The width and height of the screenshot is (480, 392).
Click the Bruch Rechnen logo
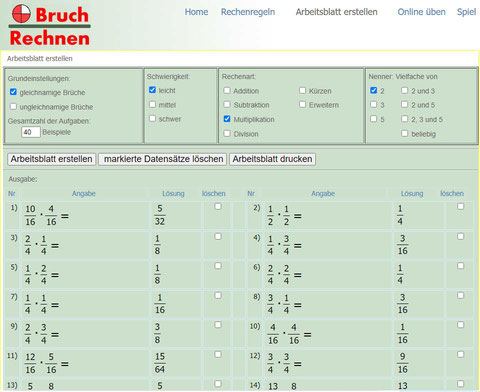pos(50,26)
